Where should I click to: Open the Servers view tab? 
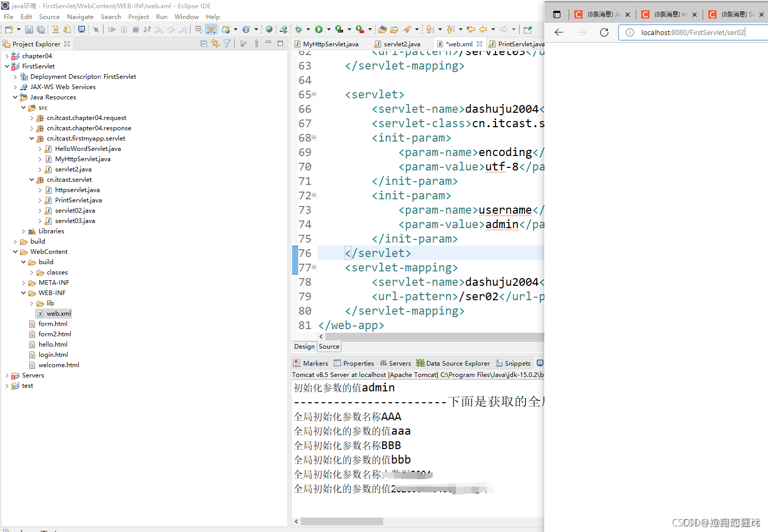pos(396,363)
